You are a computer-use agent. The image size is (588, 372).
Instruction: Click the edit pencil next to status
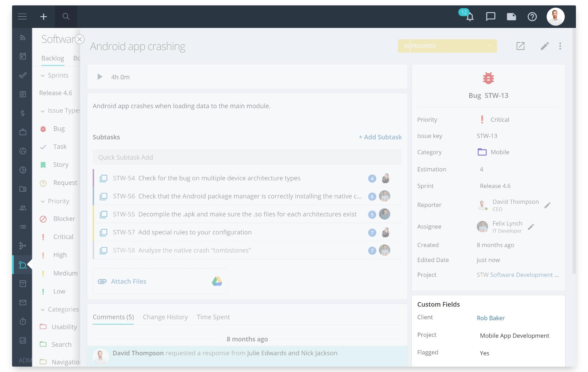click(544, 46)
